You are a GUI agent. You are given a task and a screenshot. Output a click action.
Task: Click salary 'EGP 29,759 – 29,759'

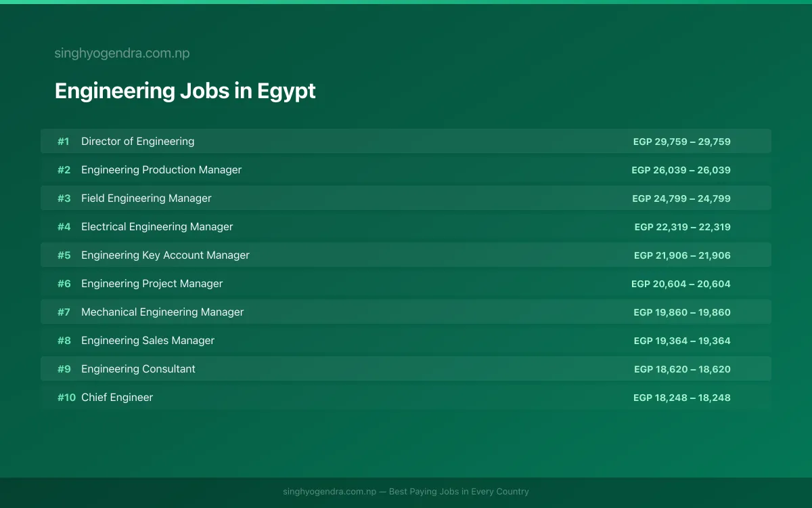[x=682, y=142]
